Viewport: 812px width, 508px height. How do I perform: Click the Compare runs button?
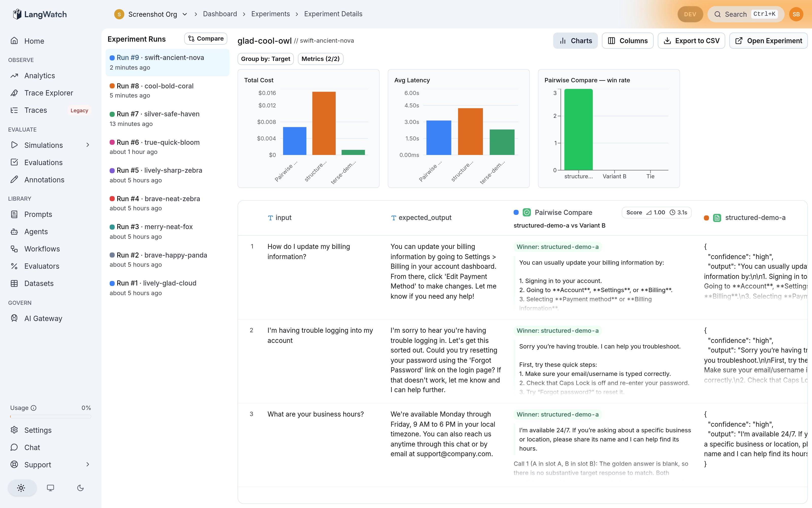click(x=206, y=39)
